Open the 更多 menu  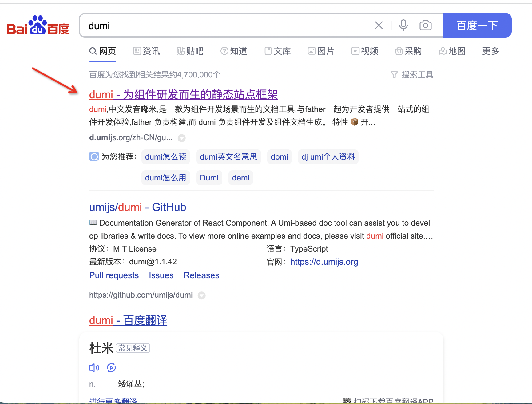pos(490,51)
